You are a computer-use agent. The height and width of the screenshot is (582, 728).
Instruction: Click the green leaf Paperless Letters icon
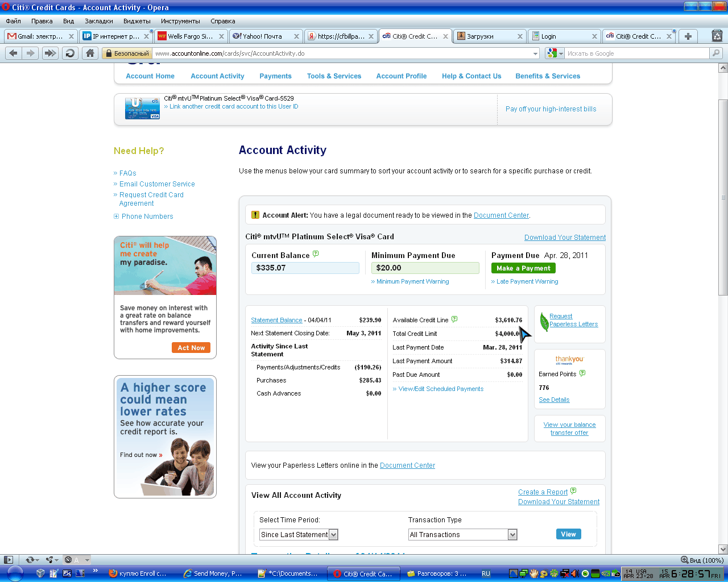544,322
